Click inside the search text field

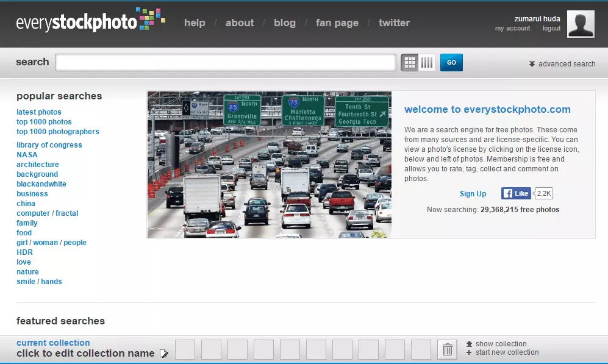[226, 62]
